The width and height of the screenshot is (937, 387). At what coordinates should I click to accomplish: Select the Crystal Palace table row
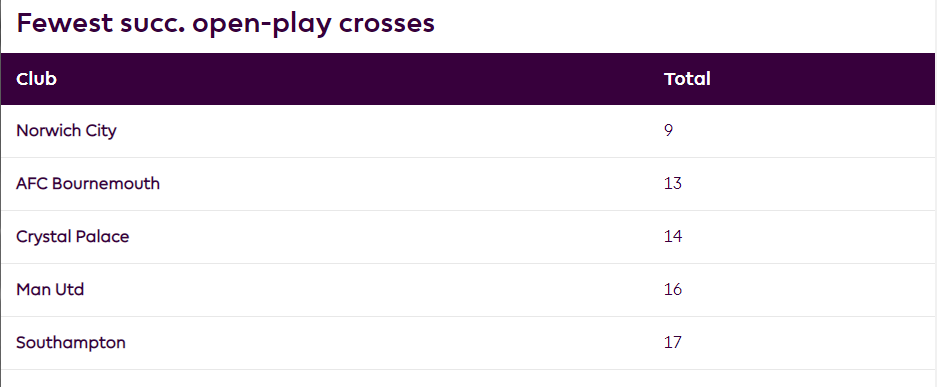pyautogui.click(x=468, y=237)
